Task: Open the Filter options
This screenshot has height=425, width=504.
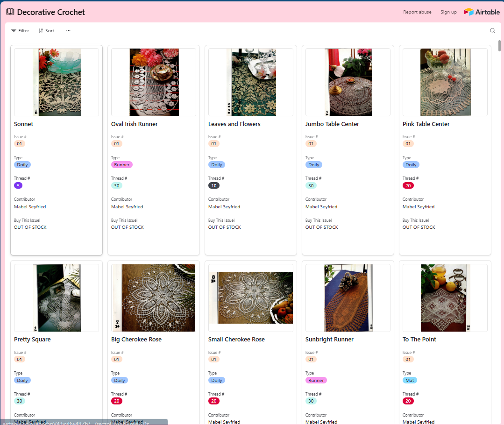Action: (20, 30)
